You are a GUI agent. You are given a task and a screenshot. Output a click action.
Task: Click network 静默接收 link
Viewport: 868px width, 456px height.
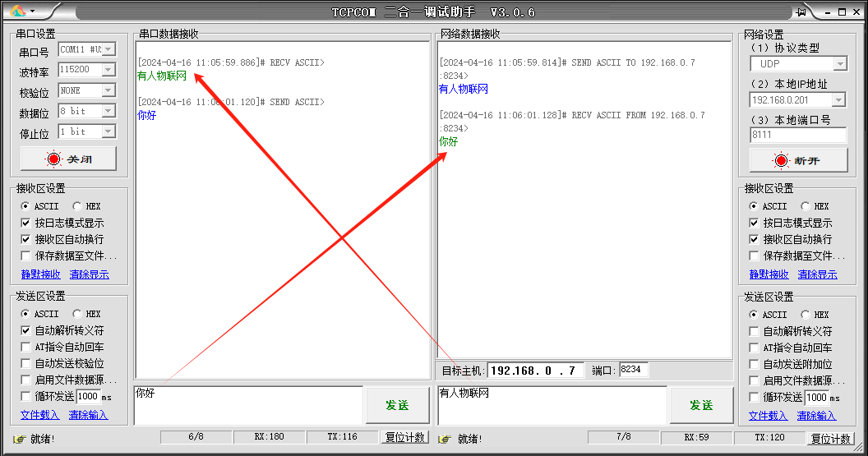[x=769, y=274]
